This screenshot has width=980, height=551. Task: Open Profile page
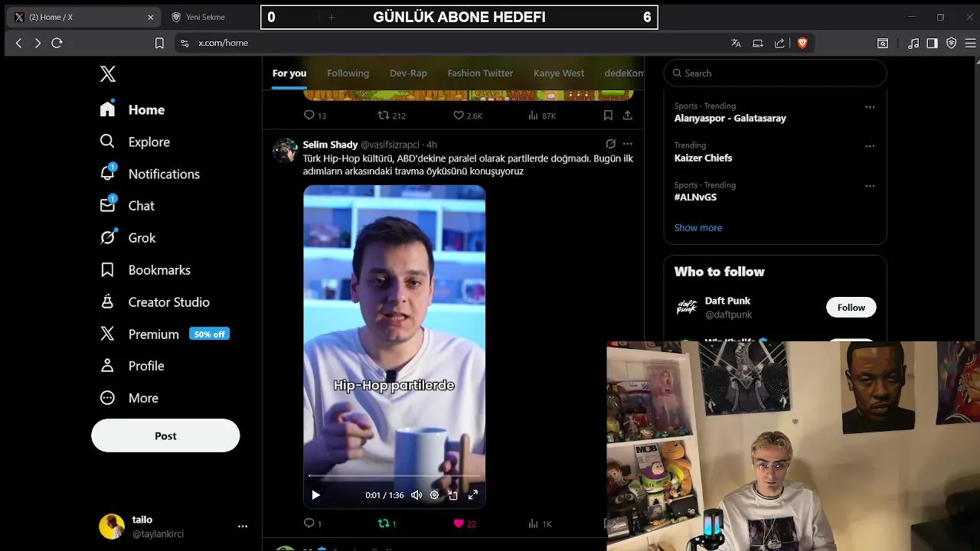click(132, 366)
